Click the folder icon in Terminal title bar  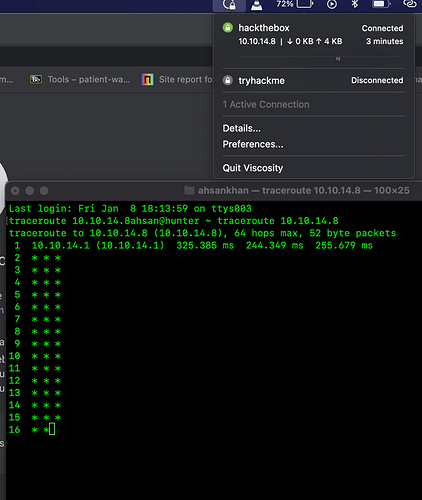[189, 190]
